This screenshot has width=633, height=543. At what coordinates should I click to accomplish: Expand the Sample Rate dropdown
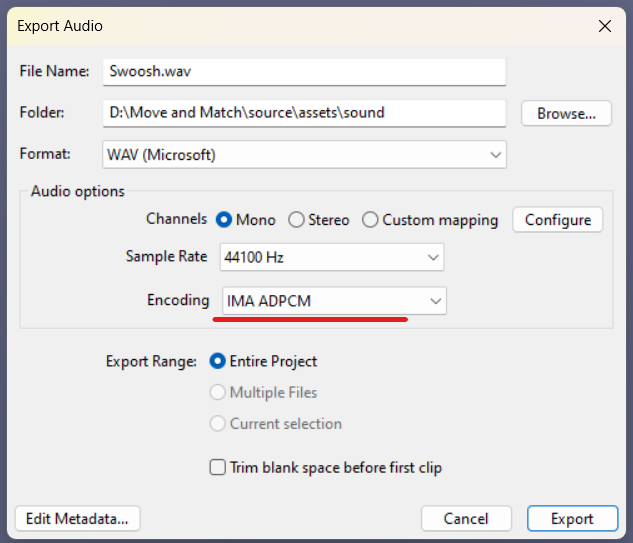coord(331,257)
